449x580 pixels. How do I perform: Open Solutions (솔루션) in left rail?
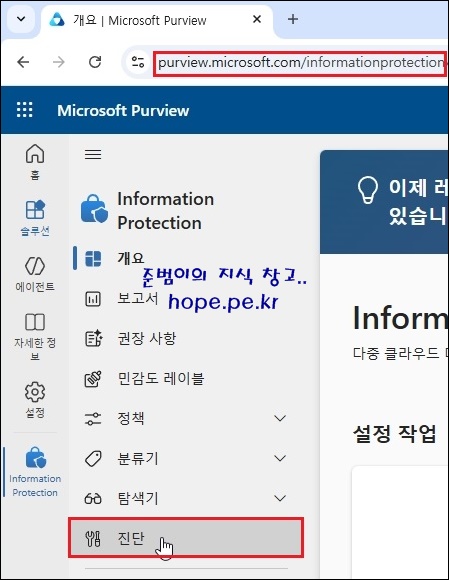[x=35, y=218]
